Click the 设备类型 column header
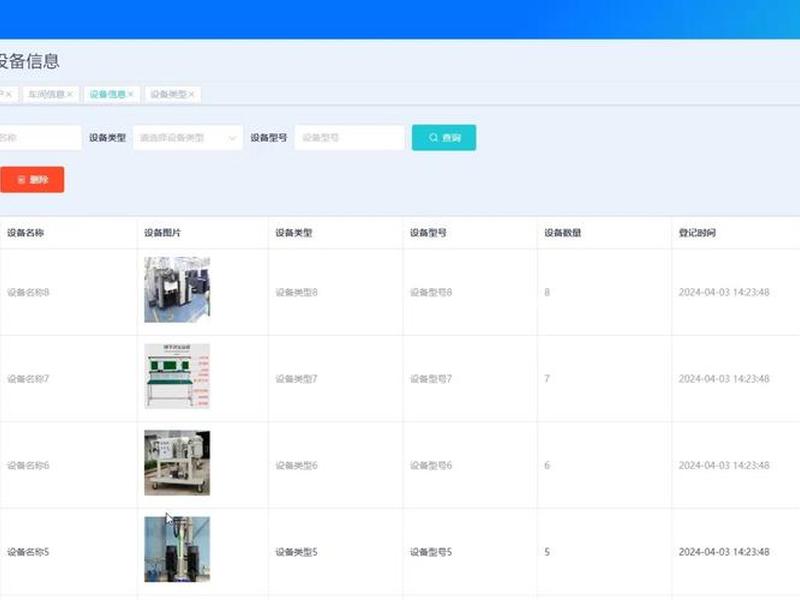The height and width of the screenshot is (600, 800). 294,233
